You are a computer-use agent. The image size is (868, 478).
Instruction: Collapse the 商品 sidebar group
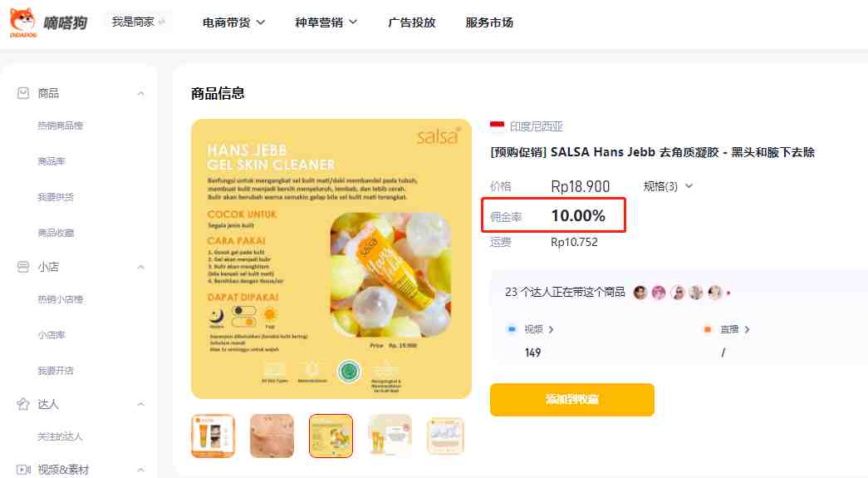coord(140,94)
